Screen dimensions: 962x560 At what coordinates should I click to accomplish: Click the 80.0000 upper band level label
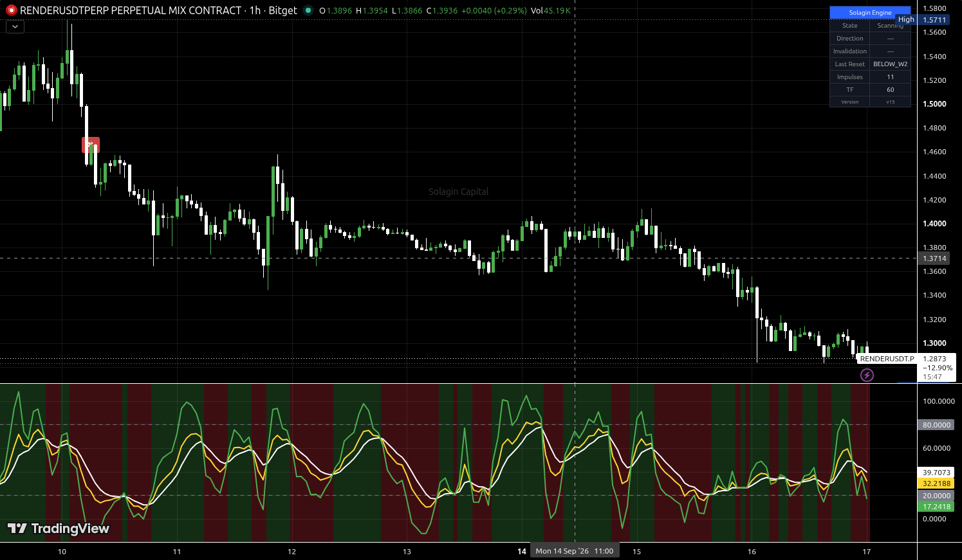point(936,425)
